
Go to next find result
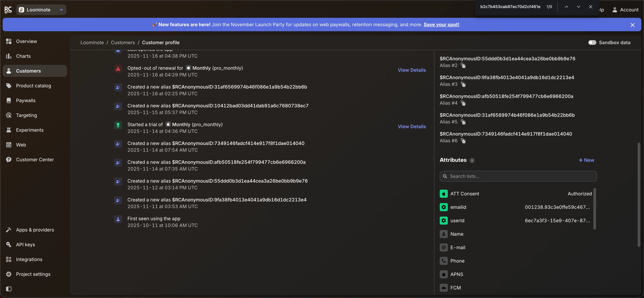click(x=578, y=7)
